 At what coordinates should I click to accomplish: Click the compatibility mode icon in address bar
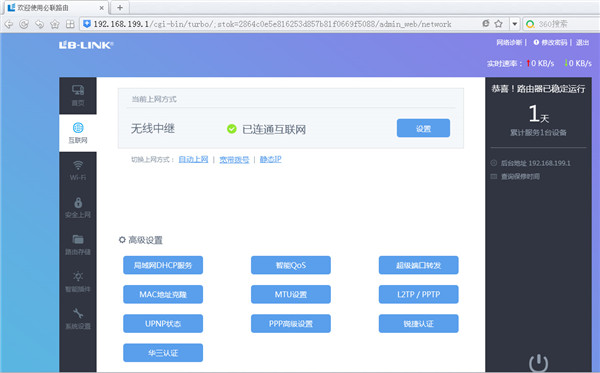tap(486, 23)
